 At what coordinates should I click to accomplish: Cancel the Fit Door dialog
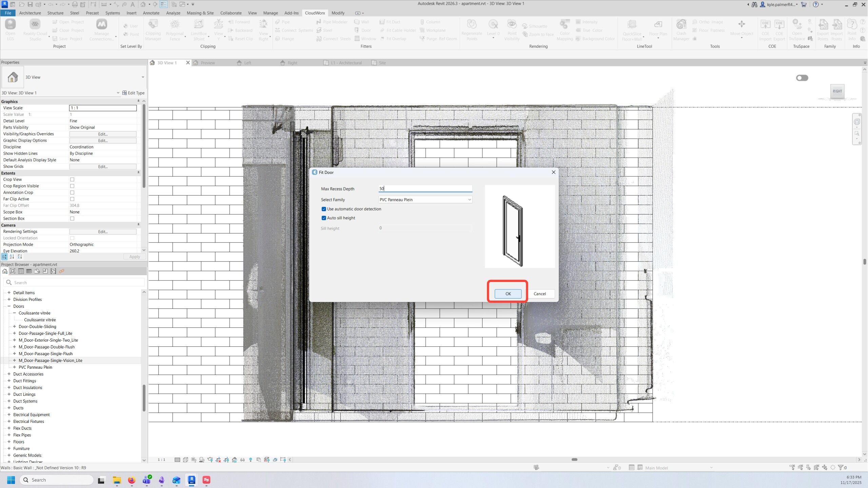pos(539,294)
